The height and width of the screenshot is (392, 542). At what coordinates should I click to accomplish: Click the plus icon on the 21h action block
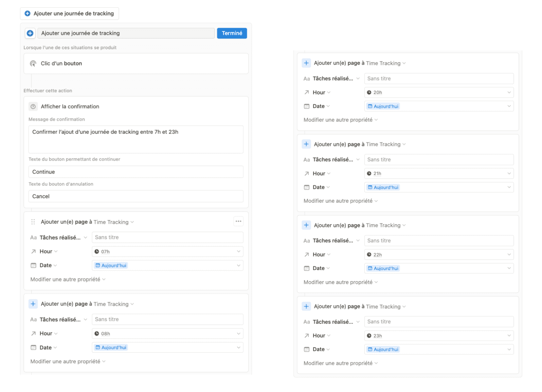(306, 144)
